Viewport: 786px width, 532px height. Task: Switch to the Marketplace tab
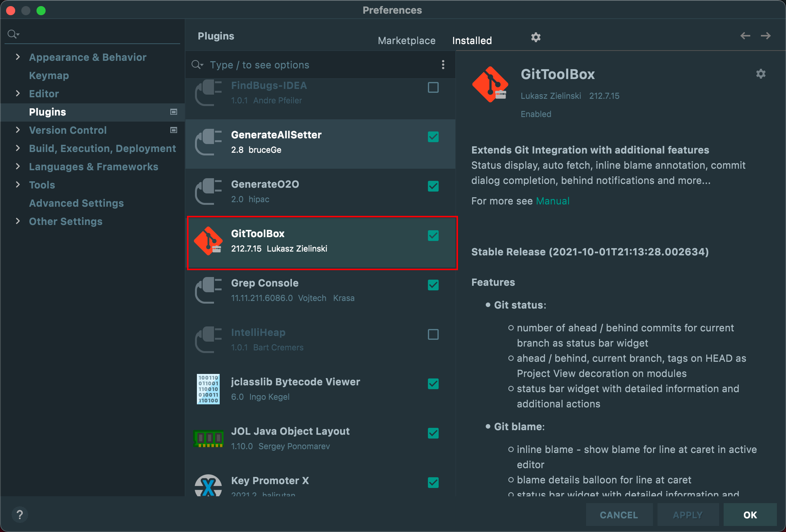tap(406, 41)
